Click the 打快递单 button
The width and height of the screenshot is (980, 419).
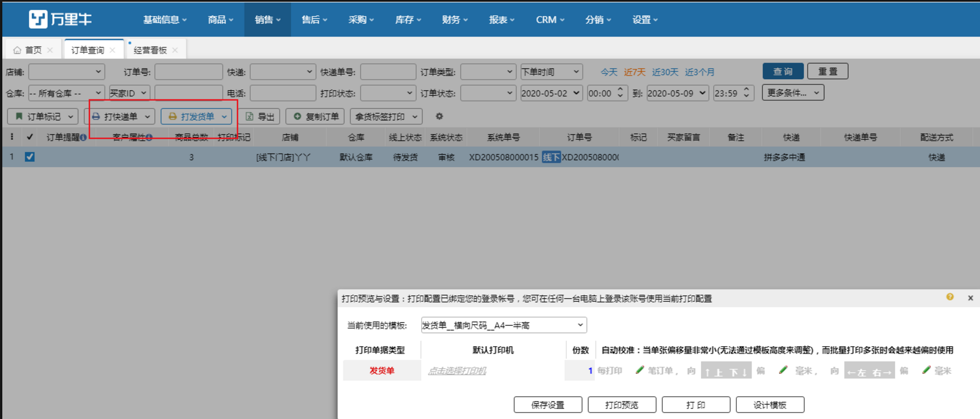click(120, 116)
